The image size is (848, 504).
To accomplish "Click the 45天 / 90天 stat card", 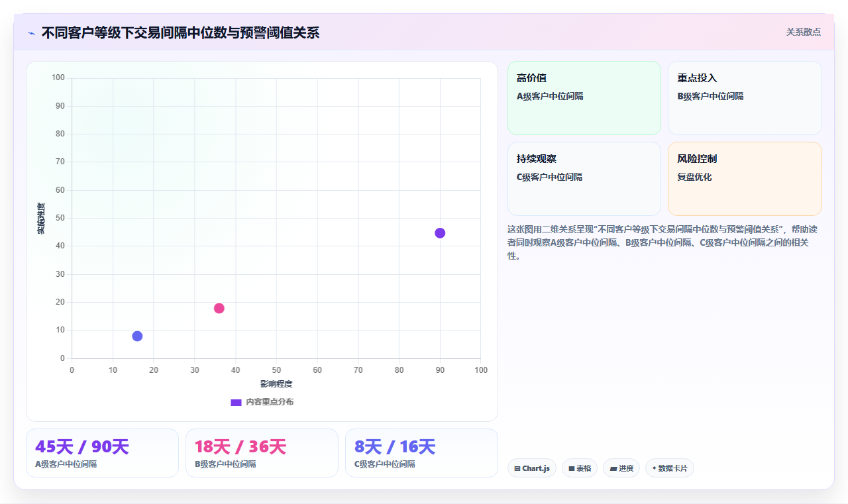I will point(102,453).
